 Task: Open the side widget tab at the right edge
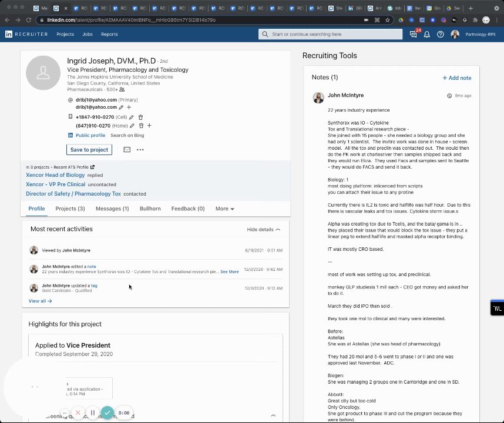point(498,308)
